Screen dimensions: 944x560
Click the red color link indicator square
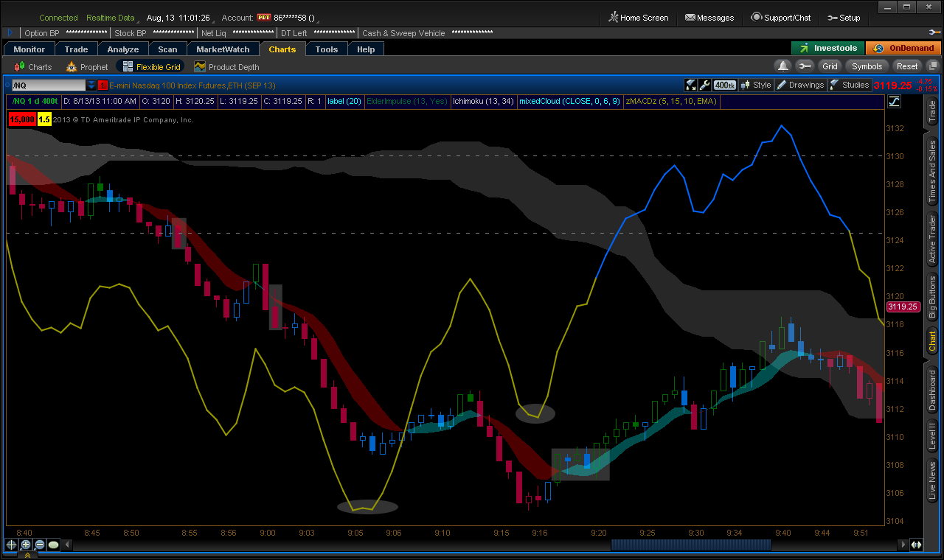click(103, 85)
